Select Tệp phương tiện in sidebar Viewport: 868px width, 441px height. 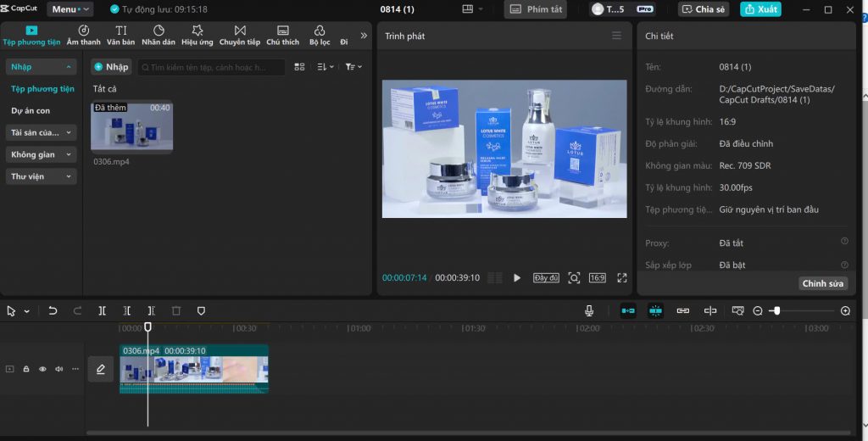(42, 89)
